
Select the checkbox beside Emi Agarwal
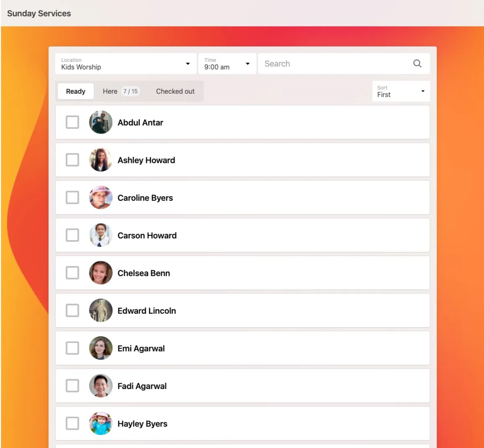tap(72, 348)
